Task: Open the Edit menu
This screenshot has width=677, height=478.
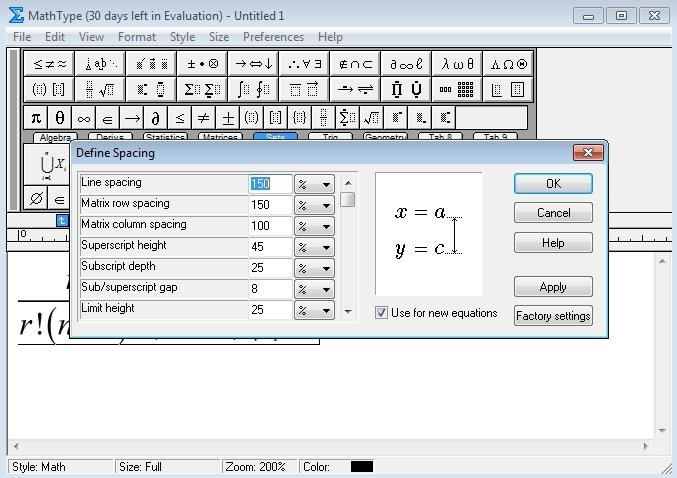Action: 55,37
